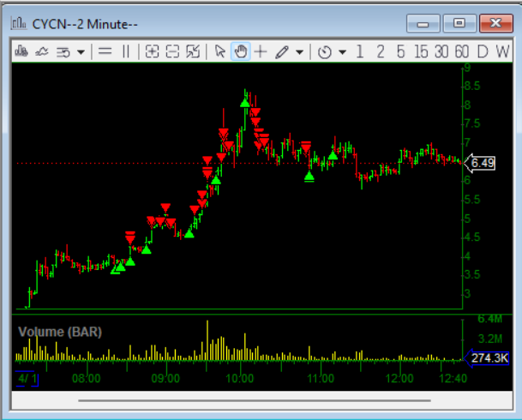Switch to daily D timeframe
Viewport: 522px width, 420px height.
[483, 51]
